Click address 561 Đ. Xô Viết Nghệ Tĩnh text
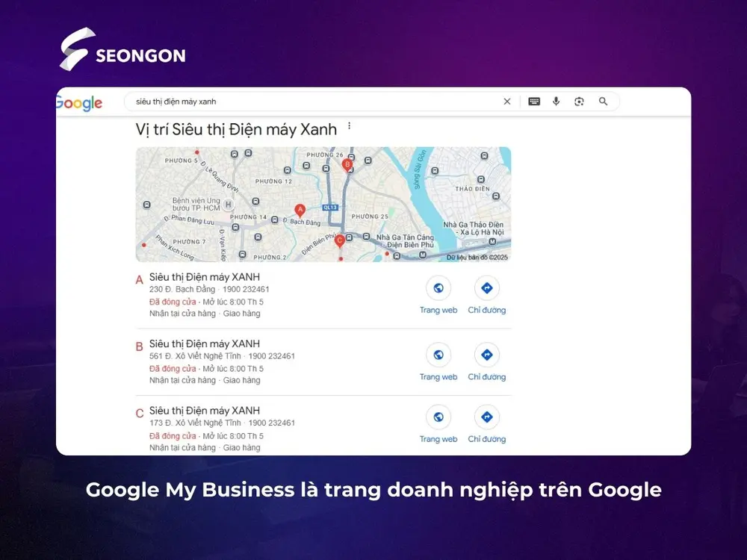747x560 pixels. 195,355
